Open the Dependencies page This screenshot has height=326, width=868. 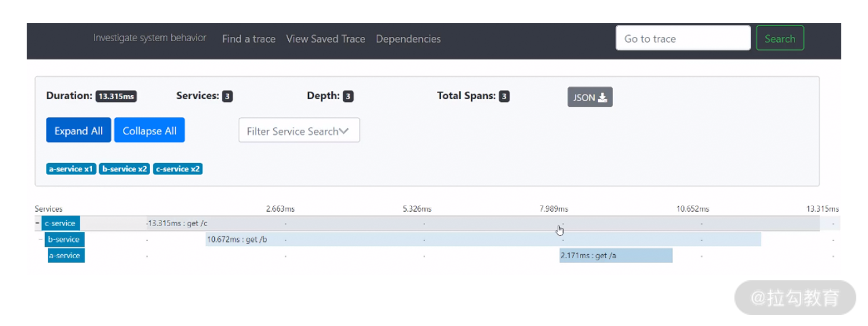pos(408,39)
